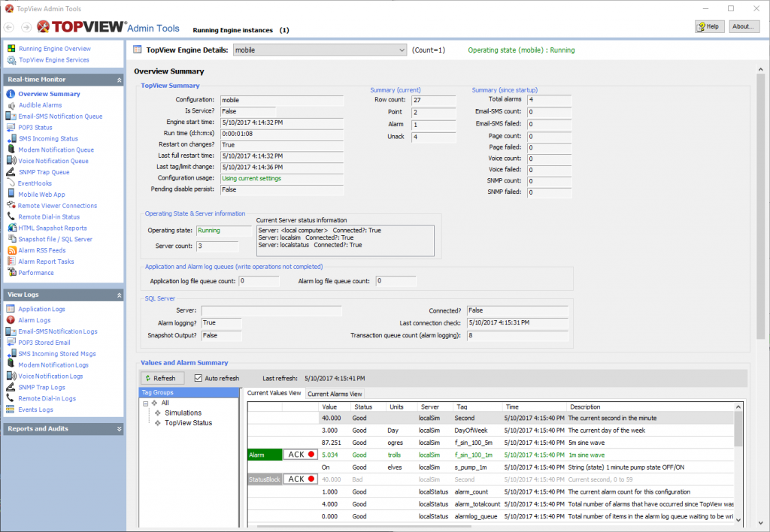770x532 pixels.
Task: Select the TopView Status tag group
Action: (x=189, y=422)
